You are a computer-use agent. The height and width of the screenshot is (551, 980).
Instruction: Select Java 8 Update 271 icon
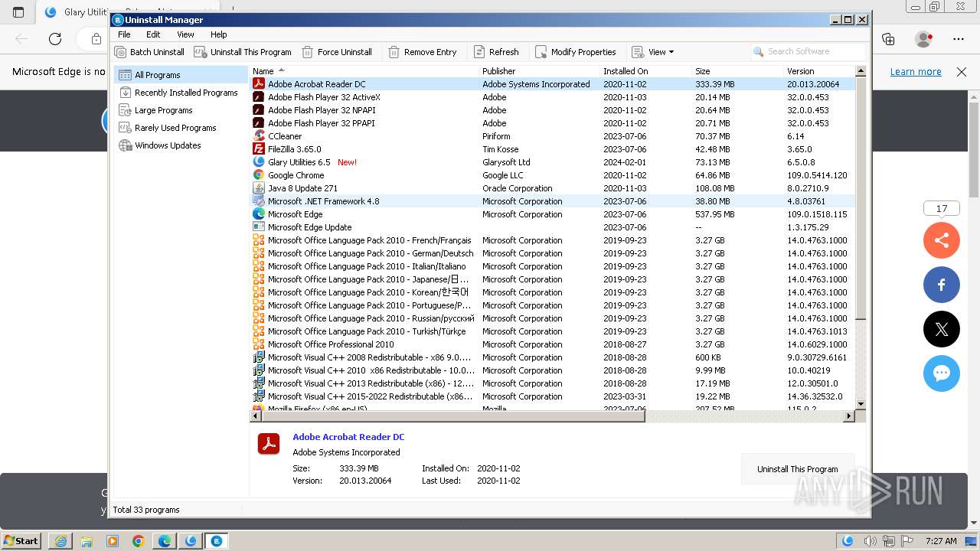pyautogui.click(x=259, y=188)
